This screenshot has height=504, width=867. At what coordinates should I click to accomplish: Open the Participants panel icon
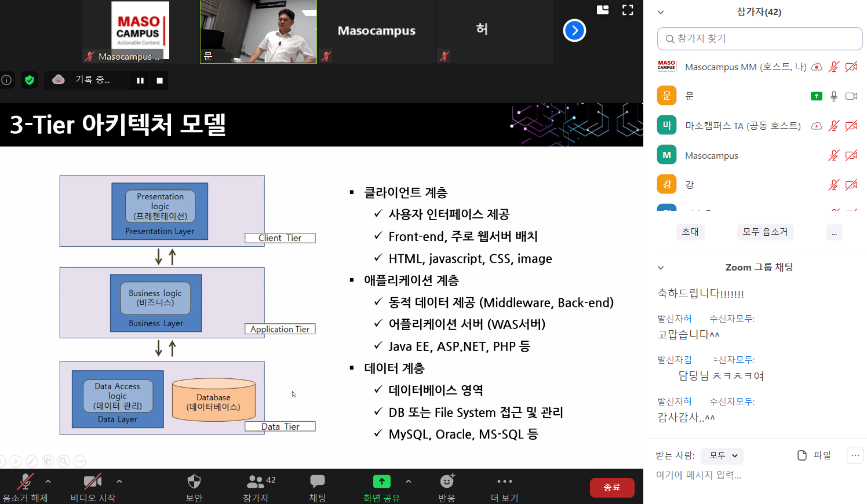pyautogui.click(x=256, y=481)
